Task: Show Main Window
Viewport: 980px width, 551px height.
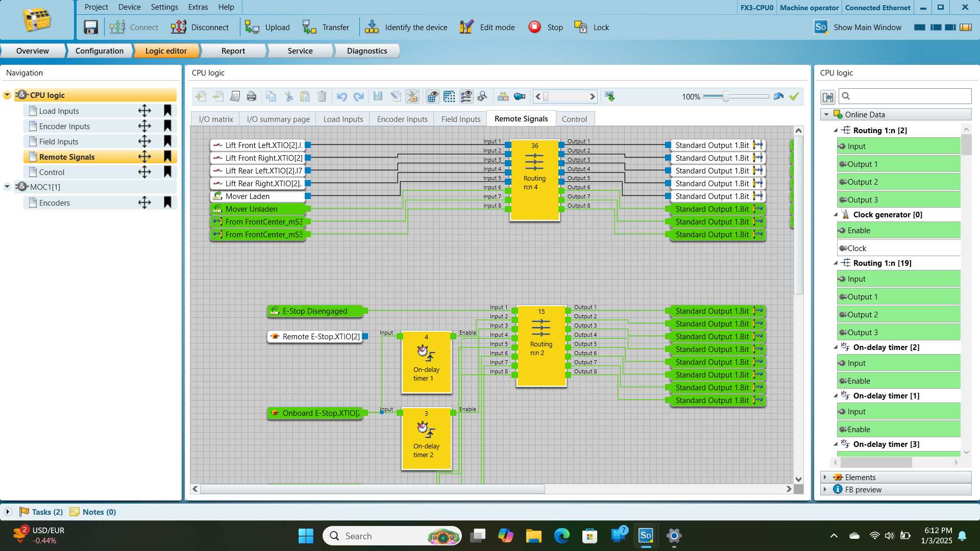Action: [x=858, y=27]
